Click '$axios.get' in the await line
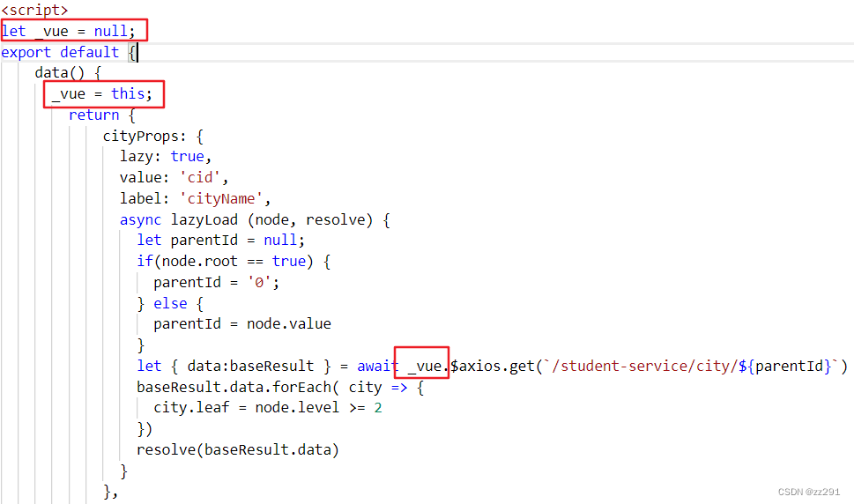854x504 pixels. click(493, 366)
